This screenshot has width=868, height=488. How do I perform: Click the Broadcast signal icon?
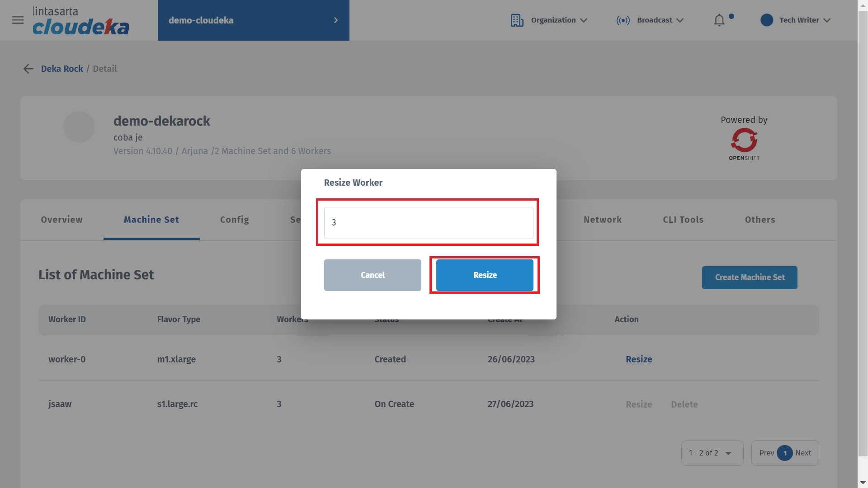click(x=623, y=20)
